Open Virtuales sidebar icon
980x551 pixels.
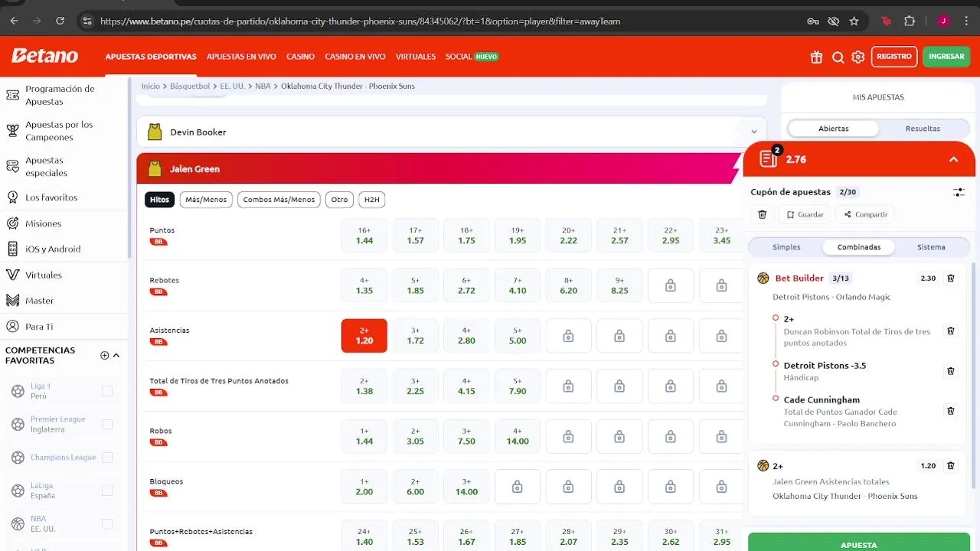[x=12, y=275]
